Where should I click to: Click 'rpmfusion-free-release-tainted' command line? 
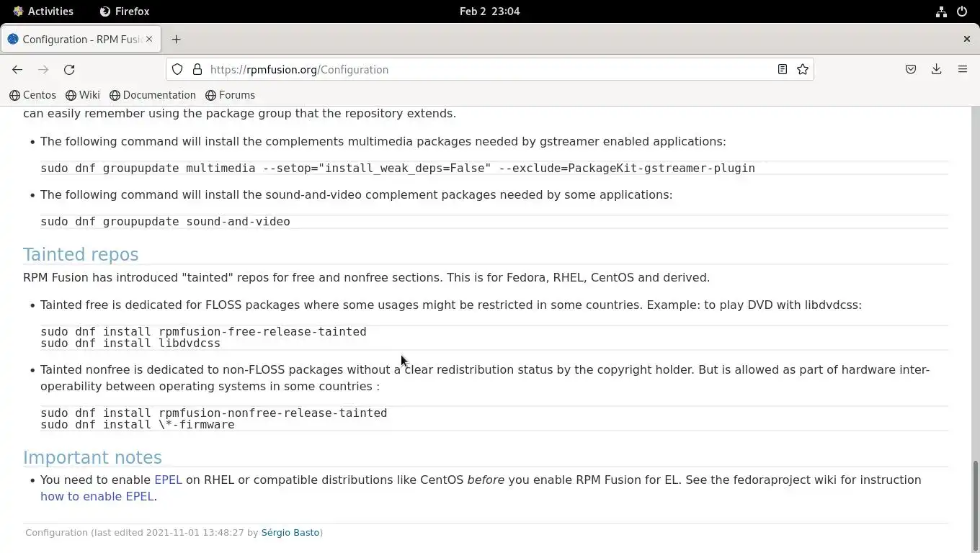203,331
